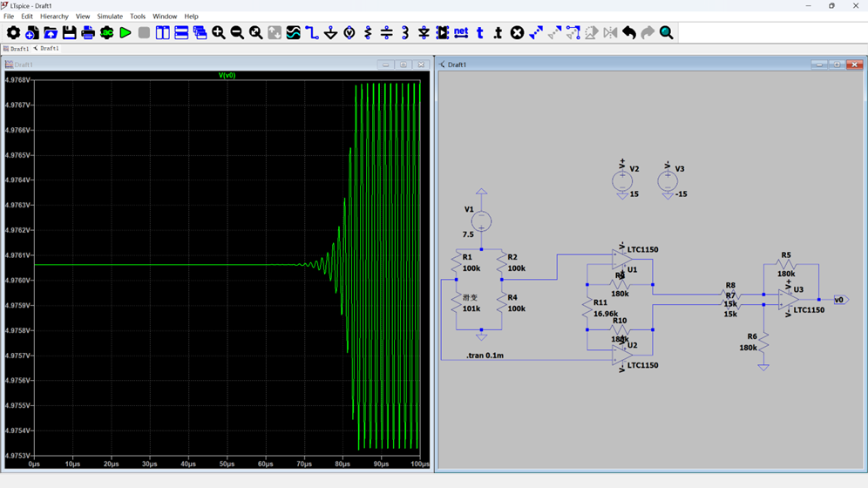Viewport: 868px width, 488px height.
Task: Click the redo arrow
Action: (x=648, y=32)
